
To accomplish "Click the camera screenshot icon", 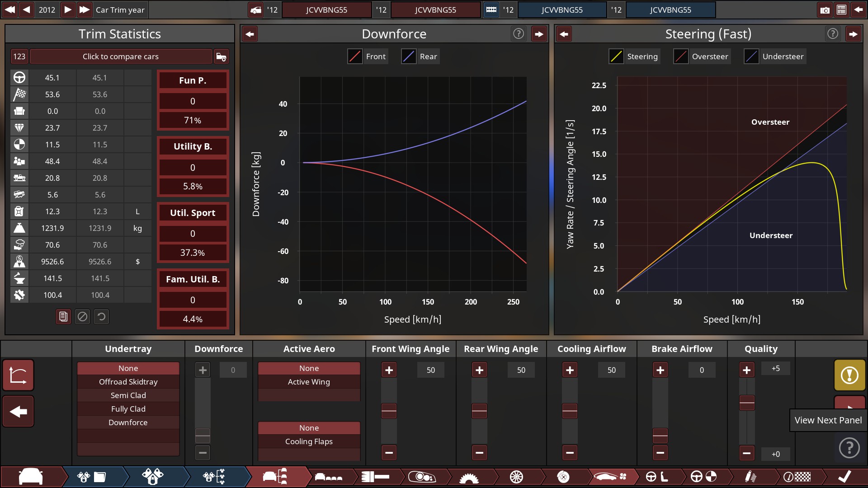I will click(x=825, y=10).
